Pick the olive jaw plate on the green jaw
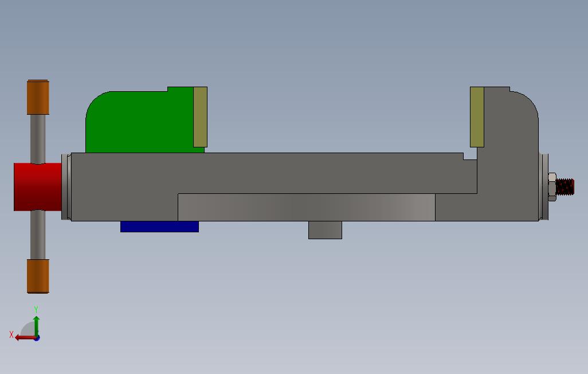 tap(200, 117)
